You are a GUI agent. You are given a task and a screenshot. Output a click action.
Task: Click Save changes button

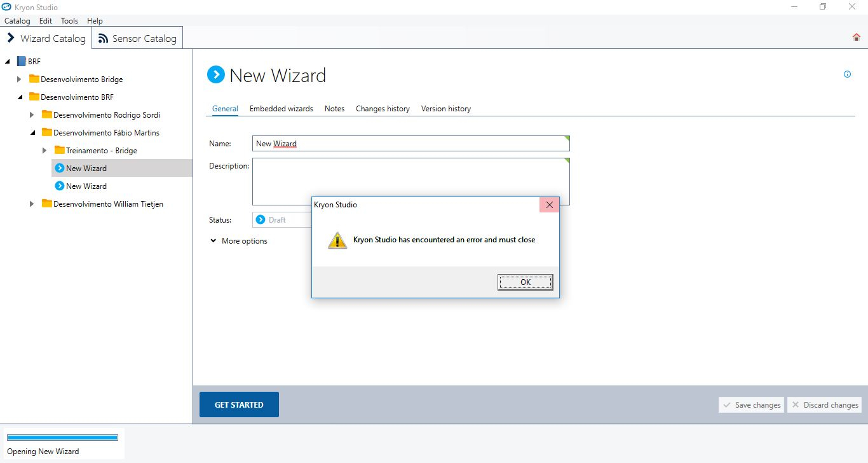[x=751, y=404]
